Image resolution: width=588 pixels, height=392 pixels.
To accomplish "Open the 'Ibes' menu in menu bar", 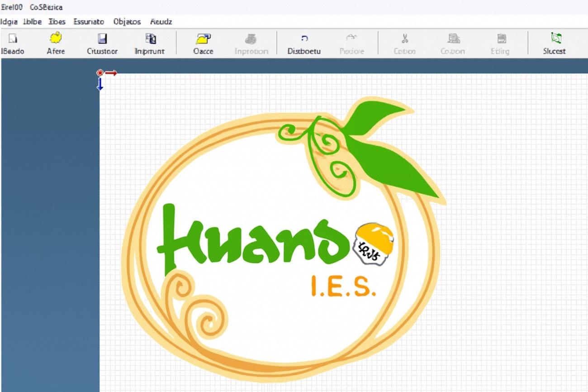I will pos(57,22).
